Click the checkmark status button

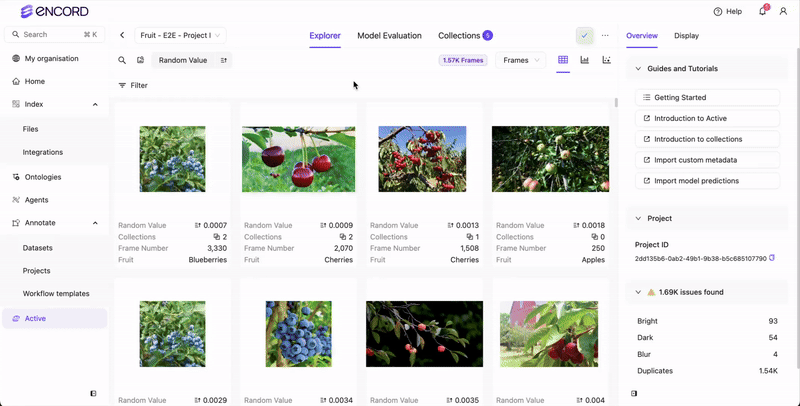(585, 36)
